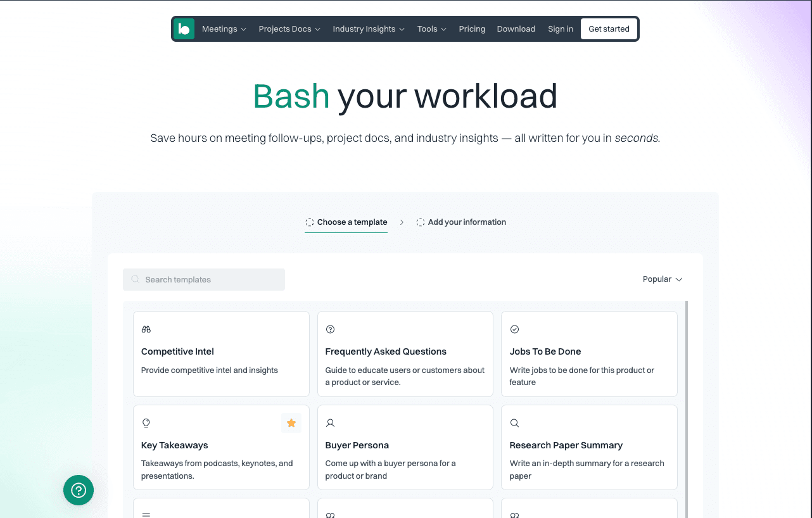Viewport: 812px width, 518px height.
Task: Switch to Add your information step
Action: 461,222
